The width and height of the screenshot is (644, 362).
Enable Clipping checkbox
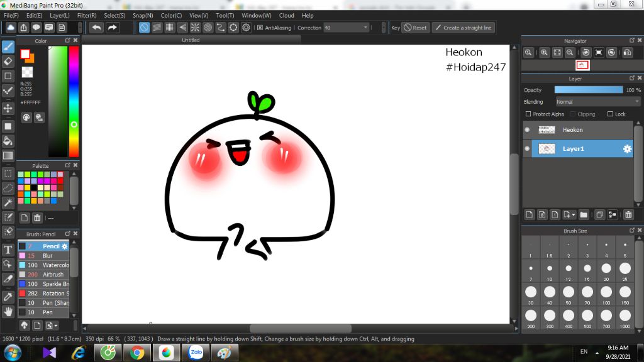[572, 114]
